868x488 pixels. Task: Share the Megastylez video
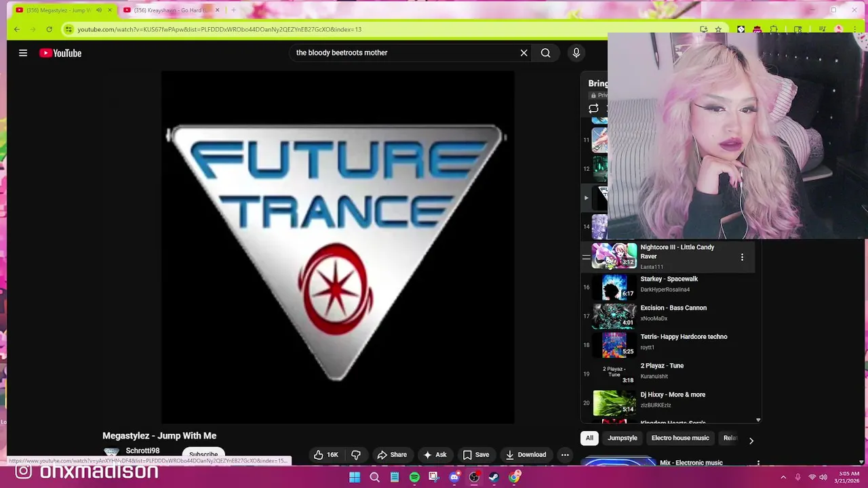pyautogui.click(x=392, y=455)
